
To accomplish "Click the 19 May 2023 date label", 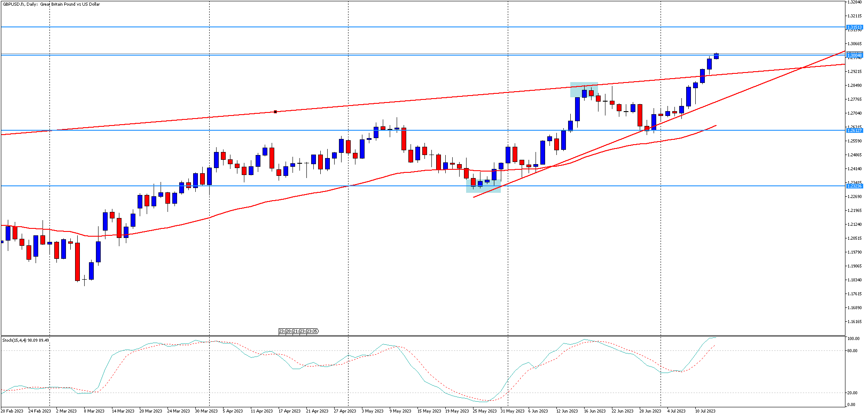I will pyautogui.click(x=457, y=411).
